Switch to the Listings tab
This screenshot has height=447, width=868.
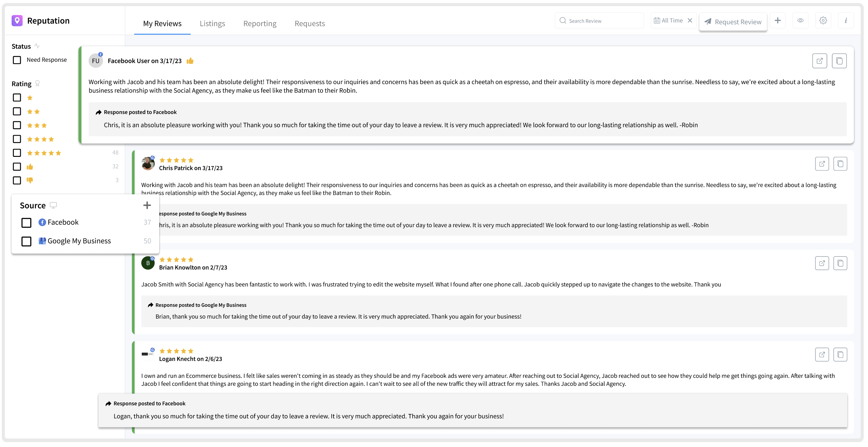[212, 24]
